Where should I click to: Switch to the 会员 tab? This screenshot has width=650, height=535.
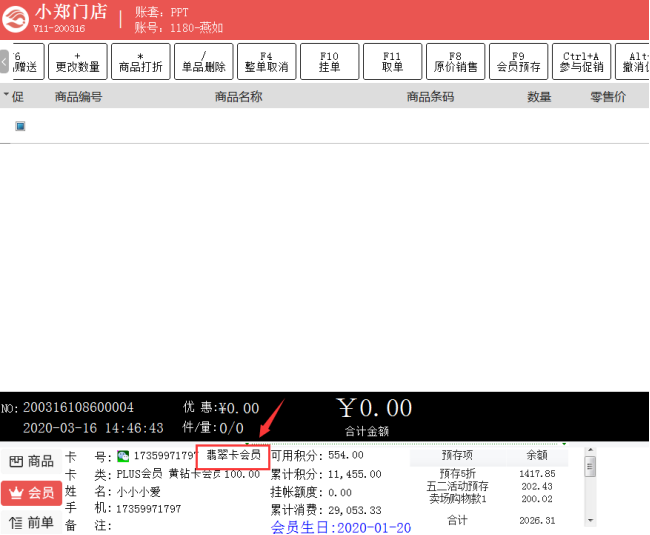pyautogui.click(x=32, y=493)
